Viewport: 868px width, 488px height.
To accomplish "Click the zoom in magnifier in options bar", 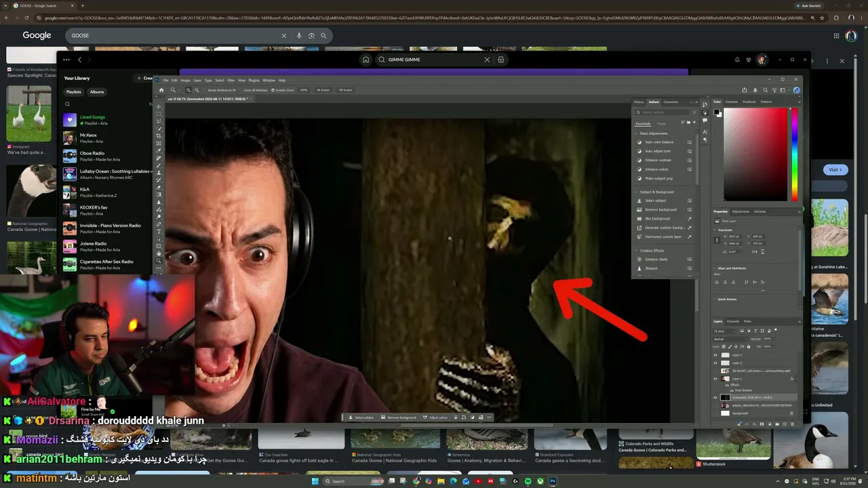I will 189,89.
